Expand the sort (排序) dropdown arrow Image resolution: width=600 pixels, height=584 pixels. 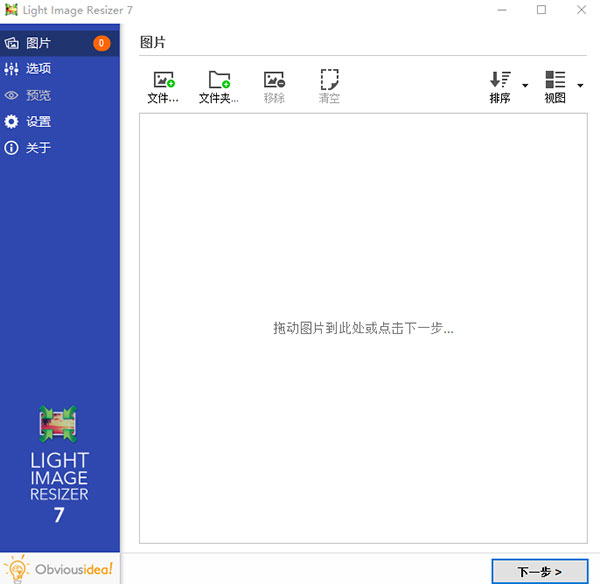coord(525,86)
